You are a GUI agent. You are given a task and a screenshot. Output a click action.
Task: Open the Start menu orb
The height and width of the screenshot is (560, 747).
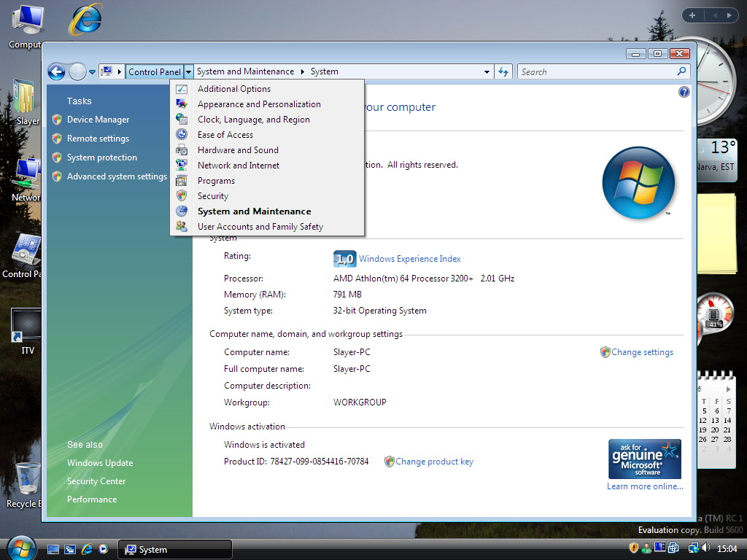(x=21, y=548)
